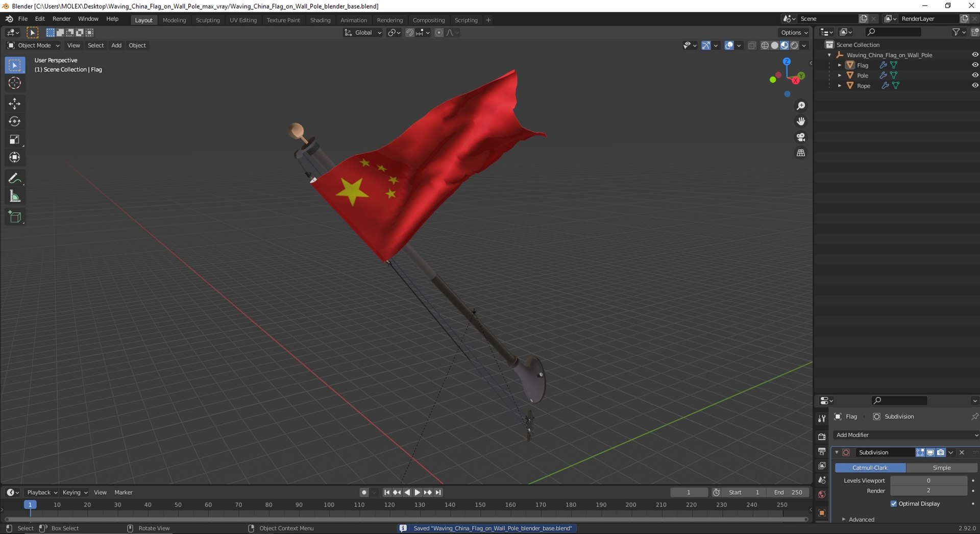Open the viewport Options dropdown
The height and width of the screenshot is (534, 980).
794,33
